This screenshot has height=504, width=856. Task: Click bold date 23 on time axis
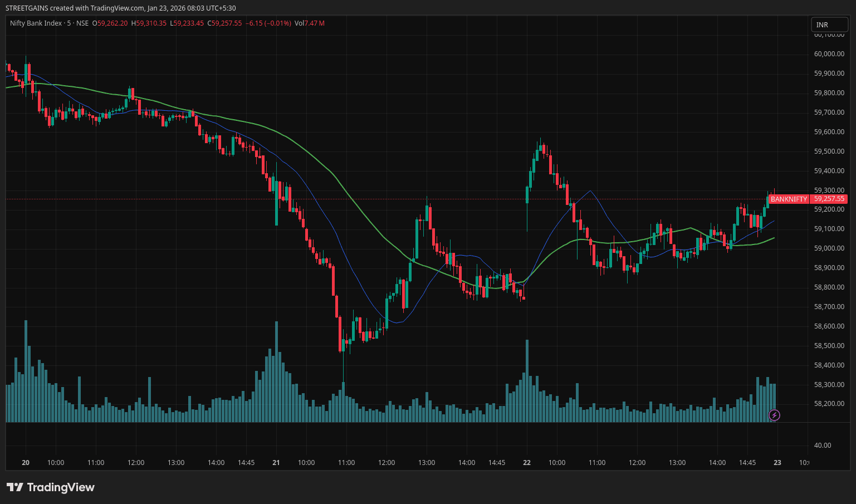tap(777, 463)
